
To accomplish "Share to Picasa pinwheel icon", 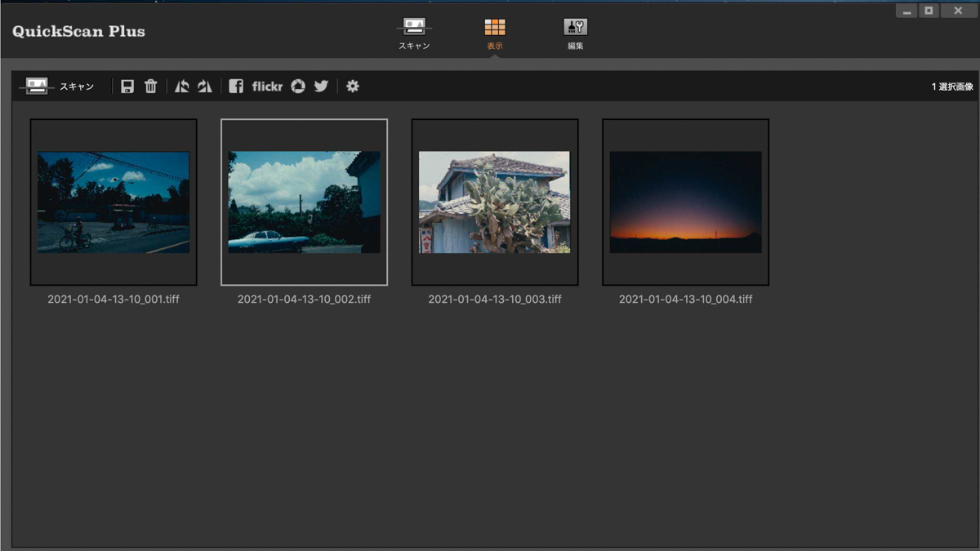I will [x=298, y=87].
